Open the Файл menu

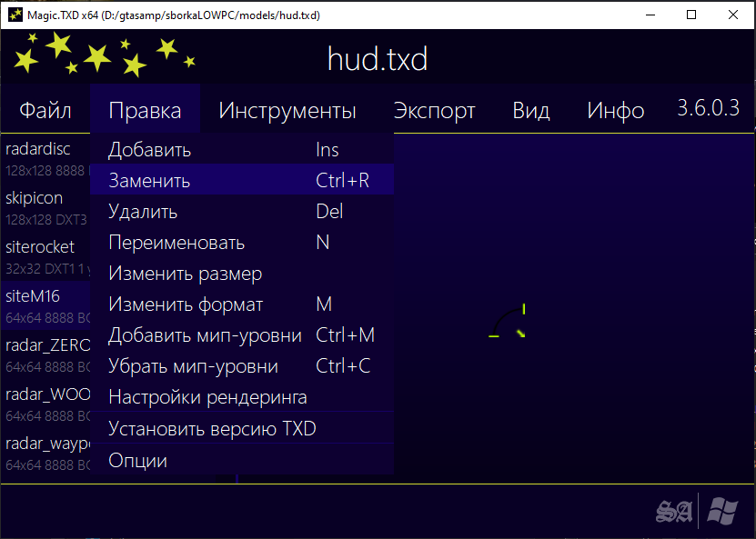point(45,111)
